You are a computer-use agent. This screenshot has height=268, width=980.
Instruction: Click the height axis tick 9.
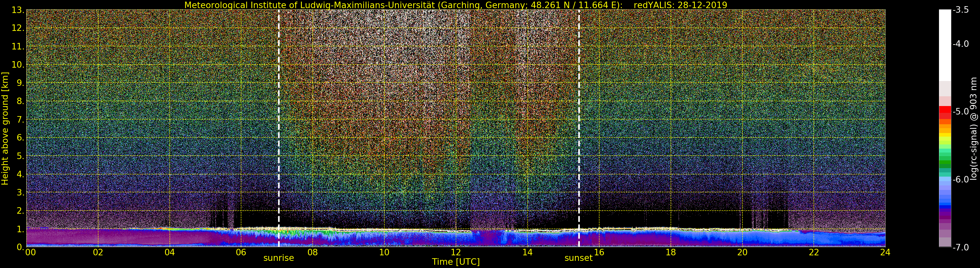tap(21, 83)
